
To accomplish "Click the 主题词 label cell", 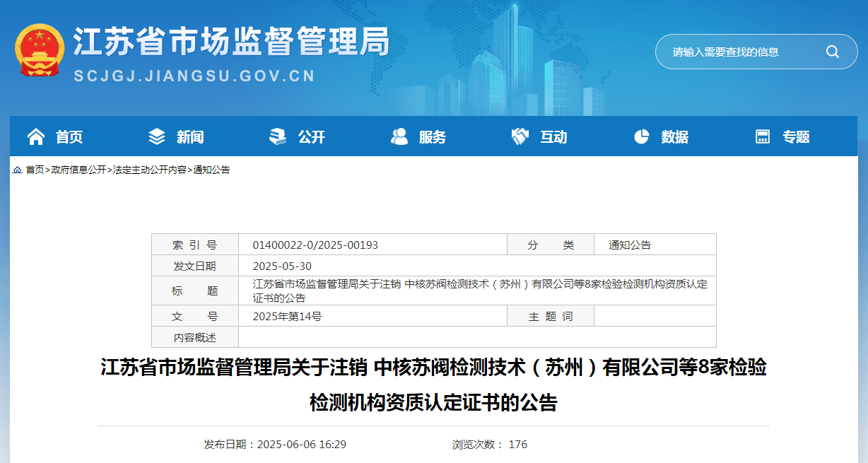I will pyautogui.click(x=551, y=316).
